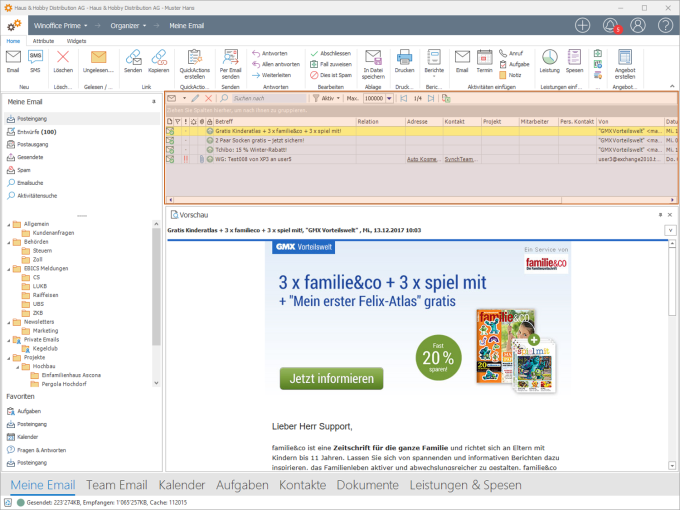Open the Widgets ribbon tab
The width and height of the screenshot is (680, 510).
coord(76,41)
